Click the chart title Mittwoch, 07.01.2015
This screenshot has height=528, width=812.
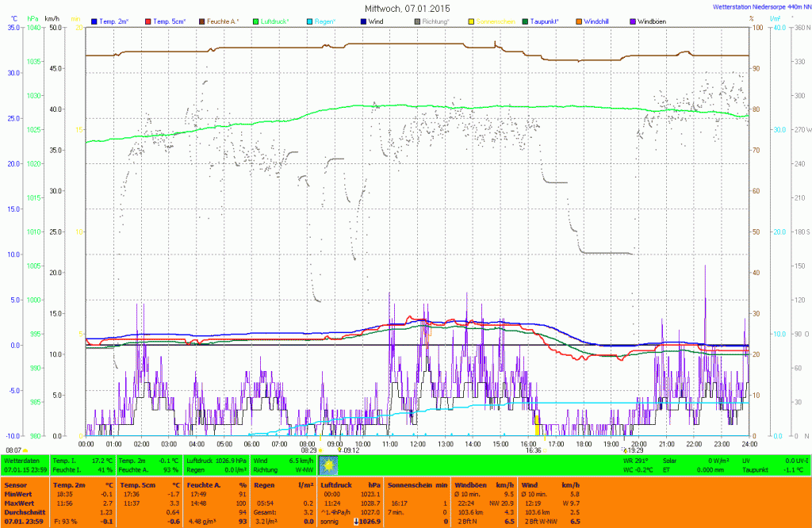[x=407, y=8]
